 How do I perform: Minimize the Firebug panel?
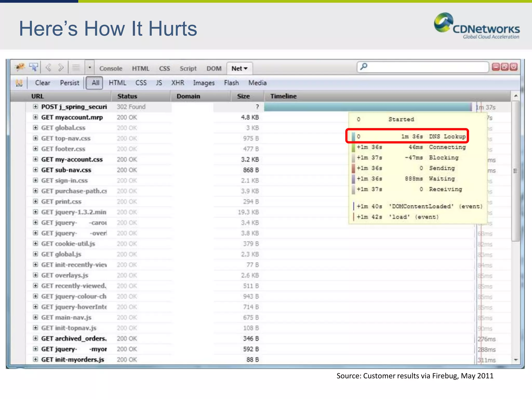point(496,67)
